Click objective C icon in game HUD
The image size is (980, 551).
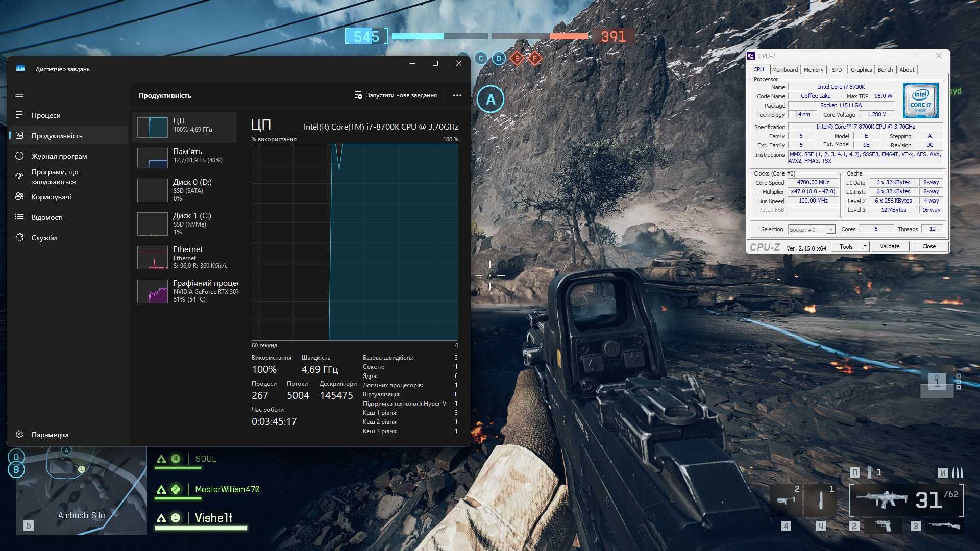point(481,58)
